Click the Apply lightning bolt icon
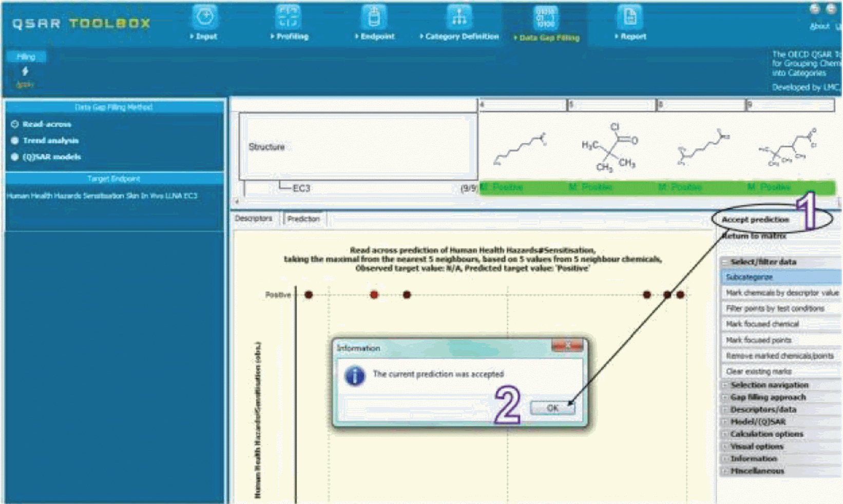 pyautogui.click(x=25, y=72)
